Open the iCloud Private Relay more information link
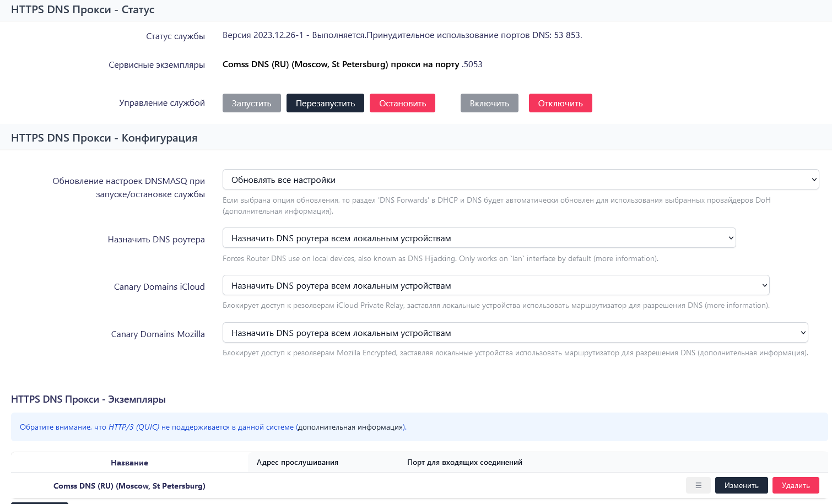Viewport: 832px width, 504px height. (736, 305)
